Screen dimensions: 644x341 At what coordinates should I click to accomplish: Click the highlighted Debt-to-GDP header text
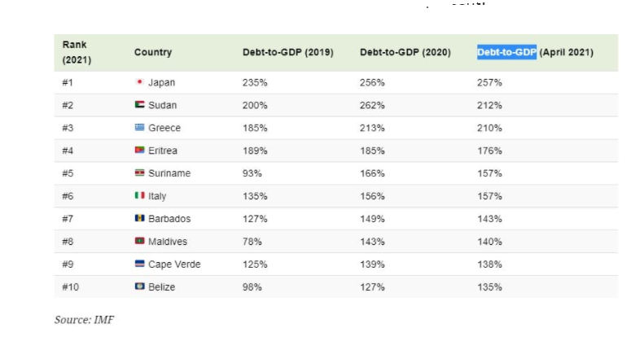pos(506,52)
